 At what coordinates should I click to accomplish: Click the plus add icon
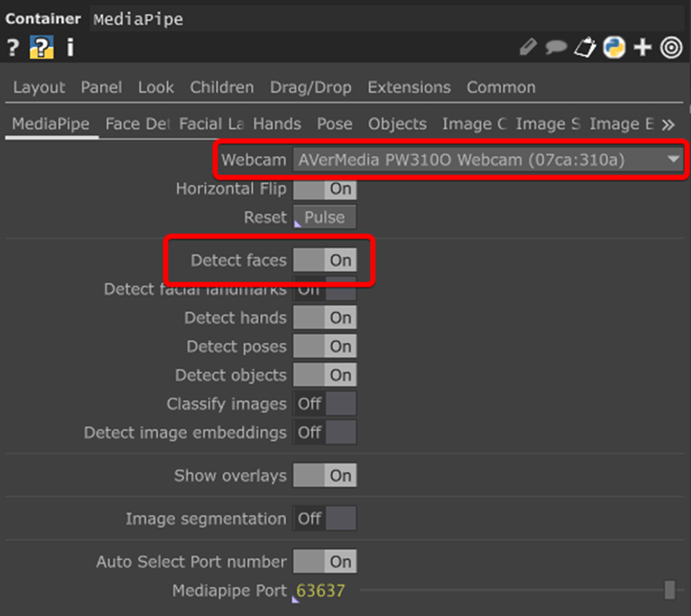click(643, 48)
